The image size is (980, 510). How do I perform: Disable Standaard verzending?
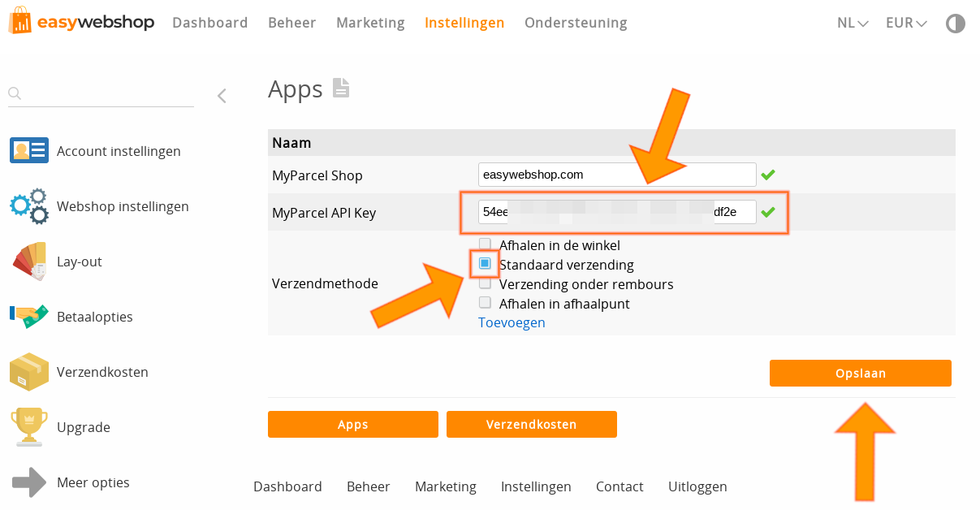click(485, 263)
